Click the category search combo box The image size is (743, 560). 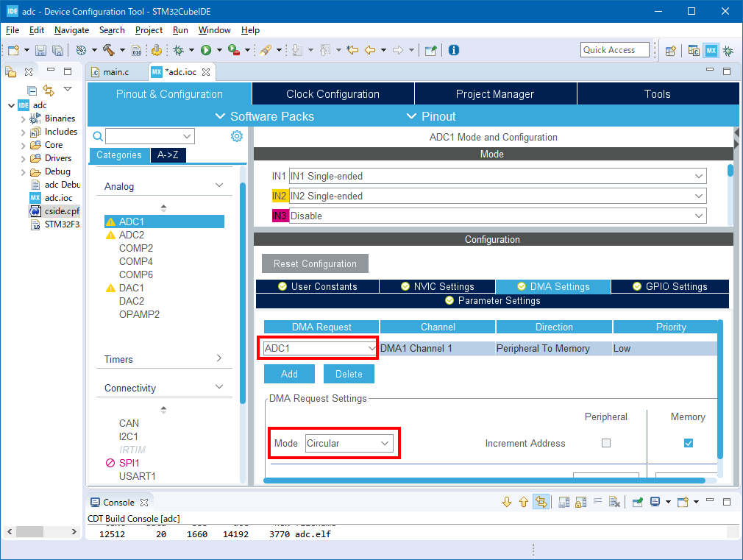(x=150, y=137)
